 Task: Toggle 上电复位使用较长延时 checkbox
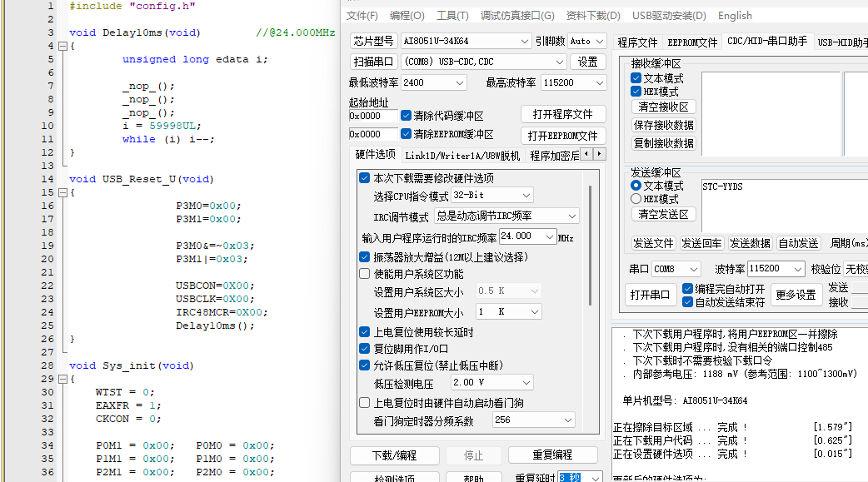click(x=364, y=331)
